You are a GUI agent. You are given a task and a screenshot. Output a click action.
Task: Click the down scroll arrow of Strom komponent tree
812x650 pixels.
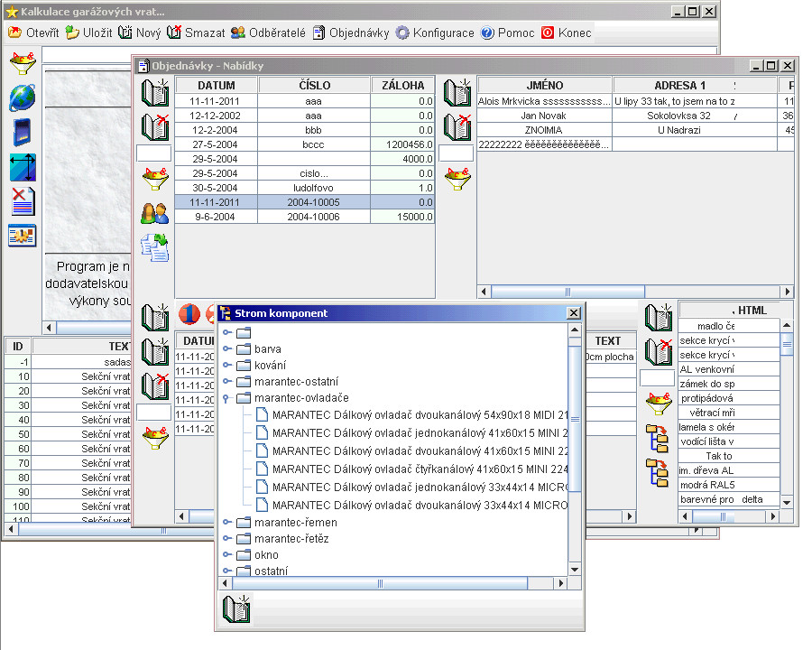click(x=575, y=569)
